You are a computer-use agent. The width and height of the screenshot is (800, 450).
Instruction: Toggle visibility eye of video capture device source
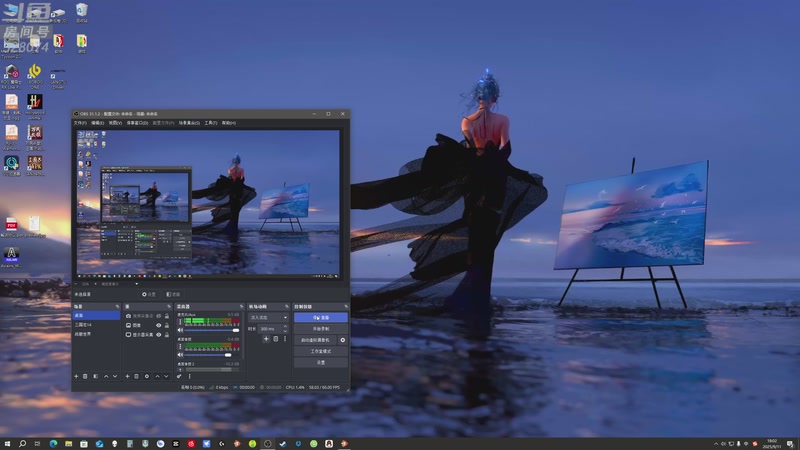pyautogui.click(x=159, y=316)
